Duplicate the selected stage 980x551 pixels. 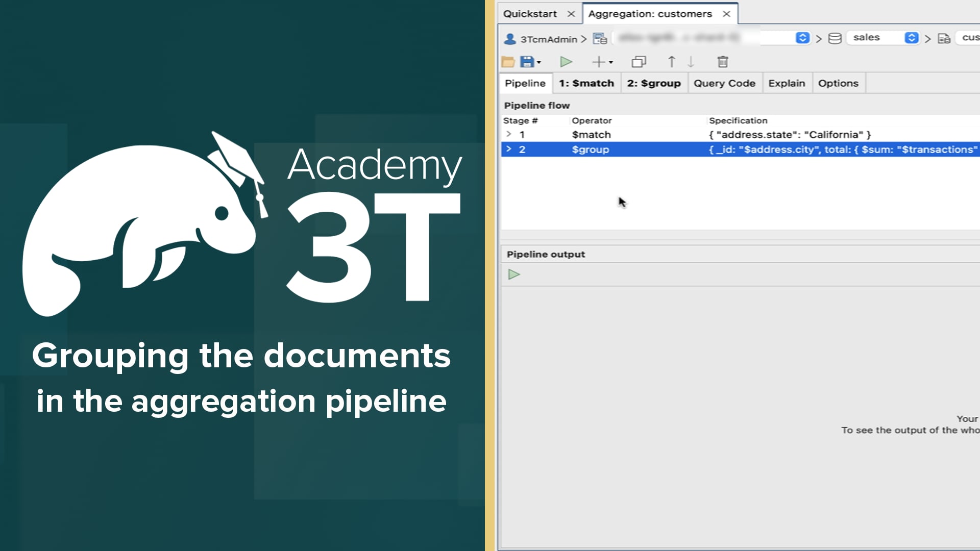[639, 62]
